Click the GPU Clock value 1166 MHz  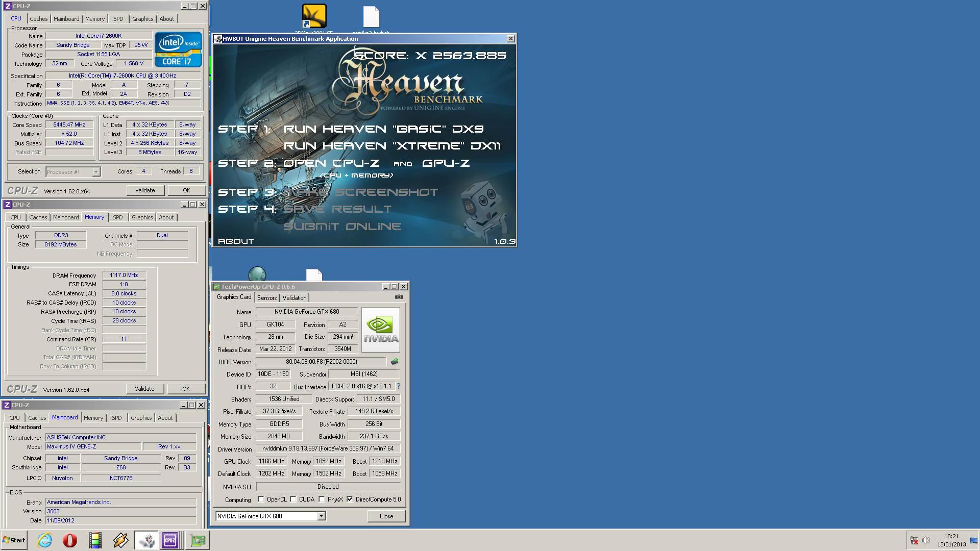coord(272,461)
